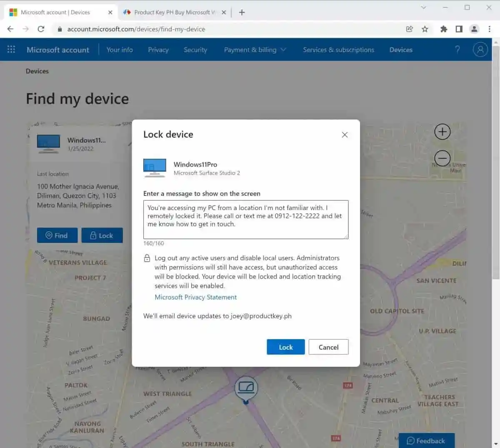The width and height of the screenshot is (500, 448).
Task: Zoom out the map with minus icon
Action: [x=442, y=158]
